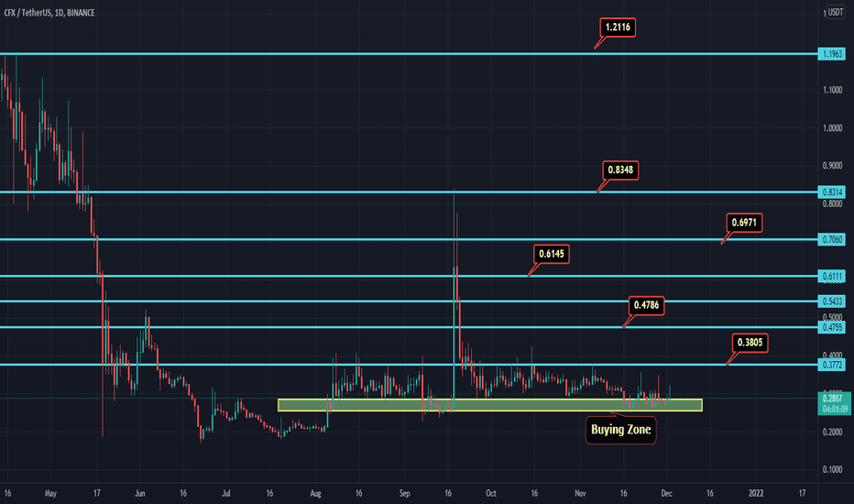The image size is (854, 504).
Task: Click the 0.4755 price axis tag
Action: pyautogui.click(x=832, y=327)
